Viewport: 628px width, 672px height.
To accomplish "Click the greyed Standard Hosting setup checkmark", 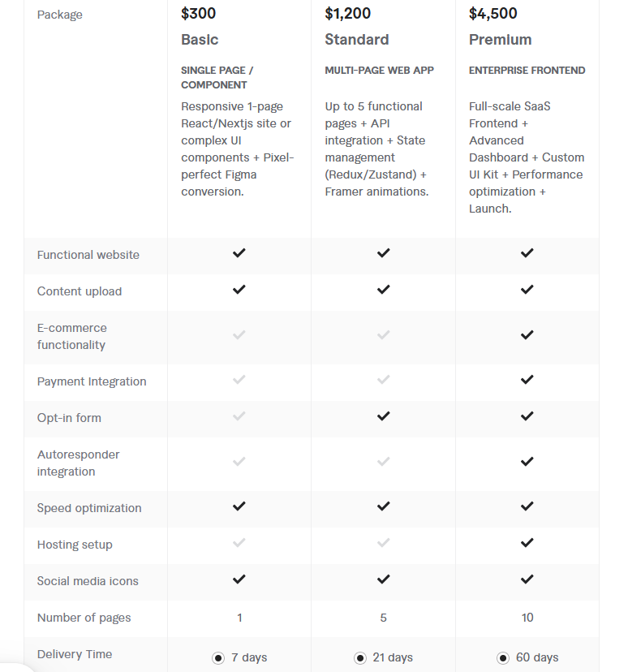I will 384,543.
